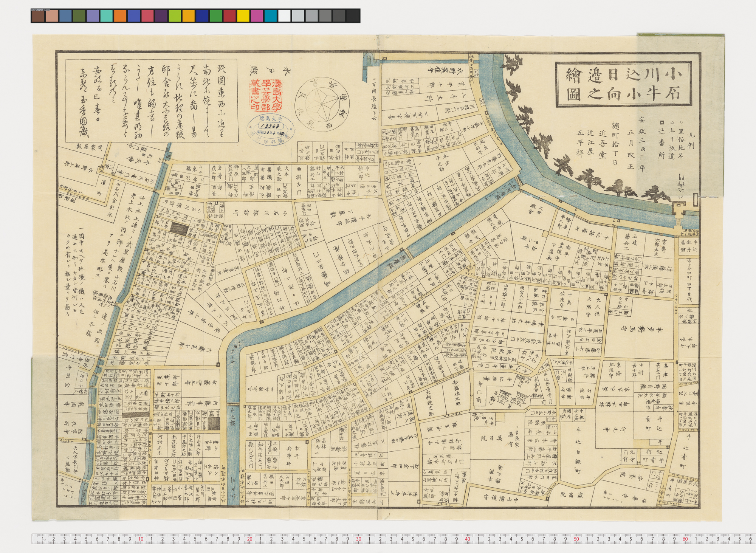
Task: Click the yellow-green color checker patch
Action: coord(175,16)
